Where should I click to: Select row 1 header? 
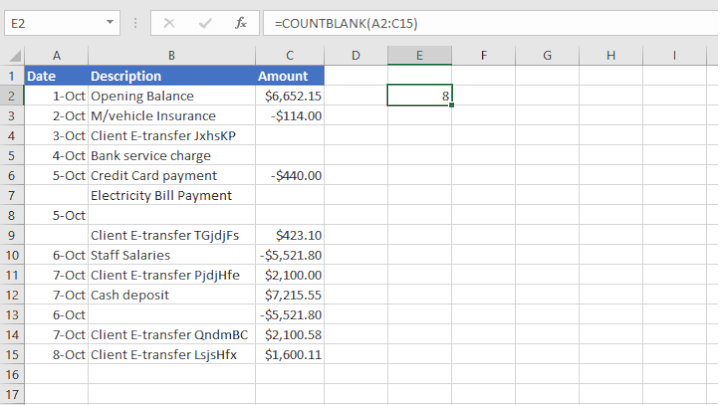click(12, 76)
